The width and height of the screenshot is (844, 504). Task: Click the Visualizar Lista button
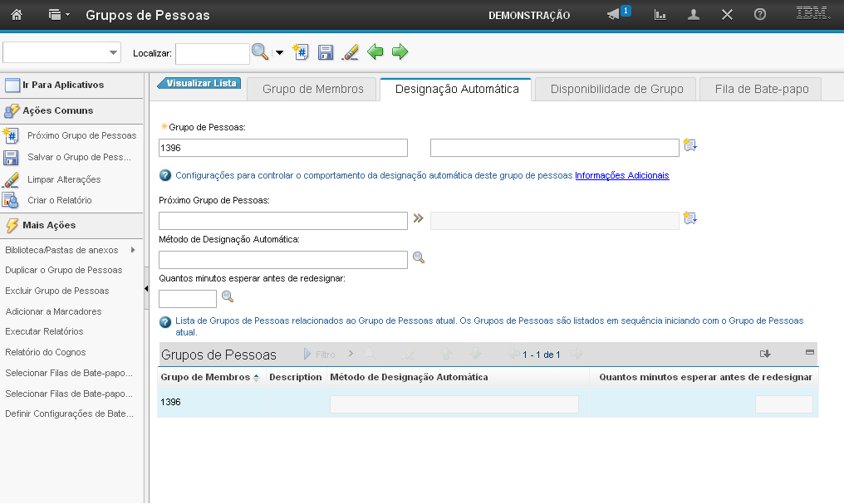coord(200,83)
